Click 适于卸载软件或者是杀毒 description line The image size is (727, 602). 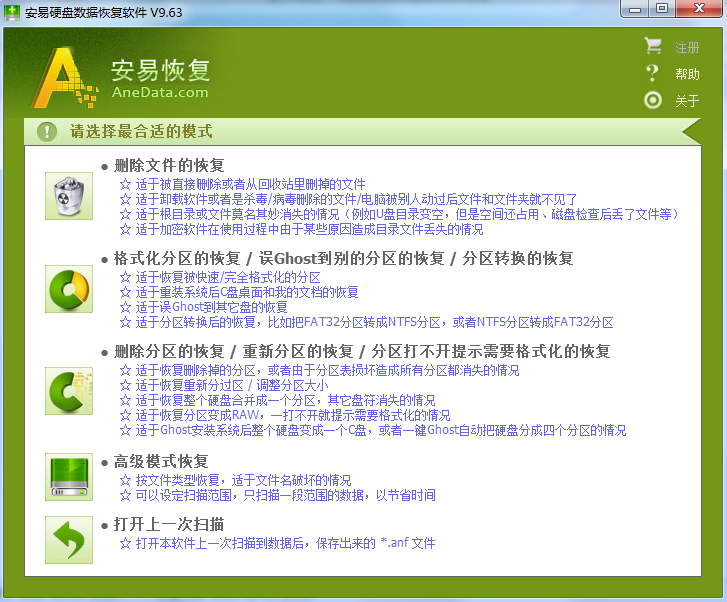coord(348,199)
